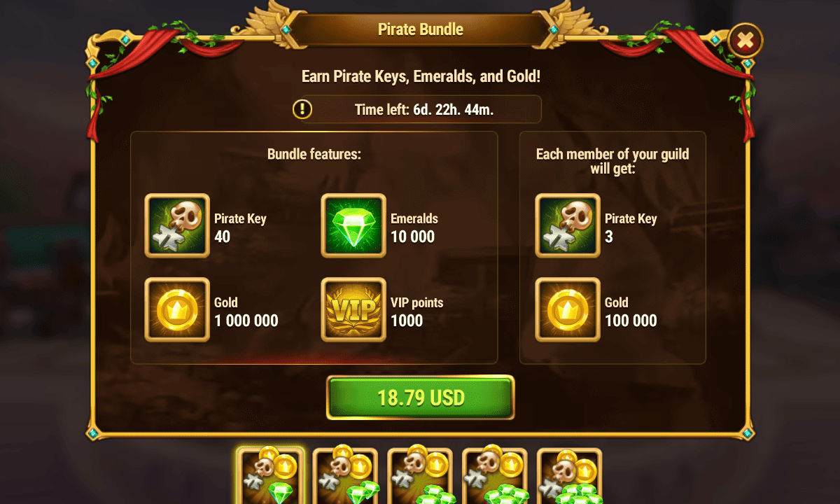Click the exclamation info icon near Time left

tap(302, 109)
